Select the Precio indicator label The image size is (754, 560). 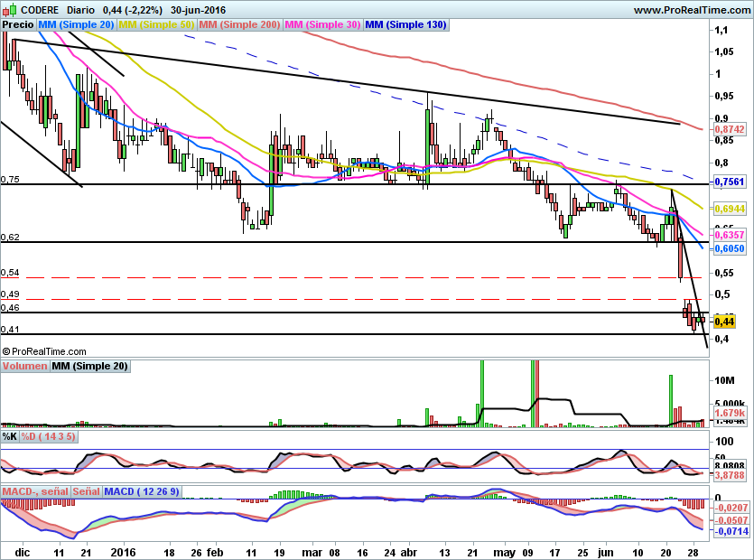pyautogui.click(x=18, y=25)
